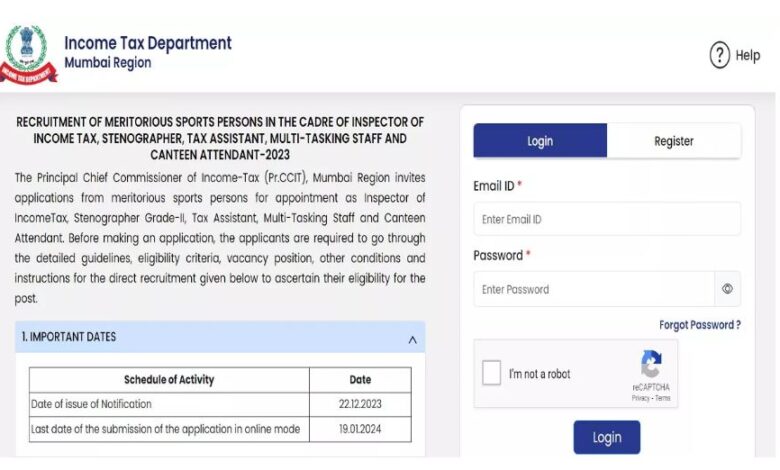Click the reCAPTCHA logo icon
This screenshot has width=780, height=470.
[x=651, y=364]
